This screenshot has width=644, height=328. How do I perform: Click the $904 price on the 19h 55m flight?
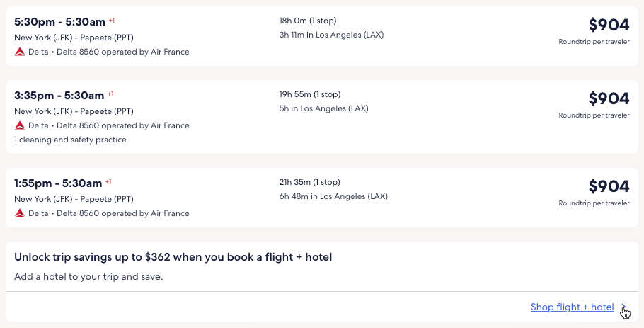tap(609, 99)
